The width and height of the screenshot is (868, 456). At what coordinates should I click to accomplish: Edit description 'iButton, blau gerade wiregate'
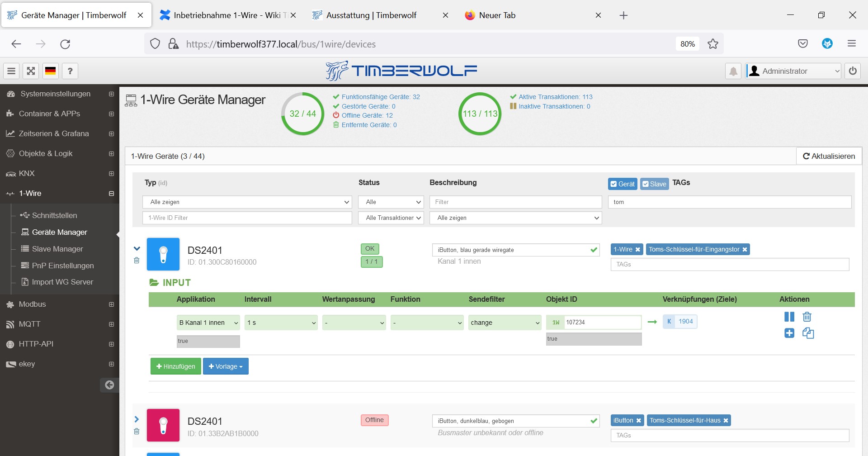tap(516, 250)
